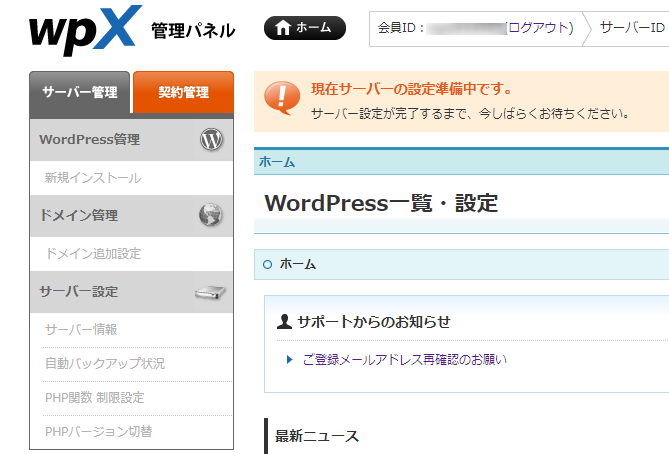The width and height of the screenshot is (669, 454).
Task: Open the ホーム home button
Action: (305, 28)
